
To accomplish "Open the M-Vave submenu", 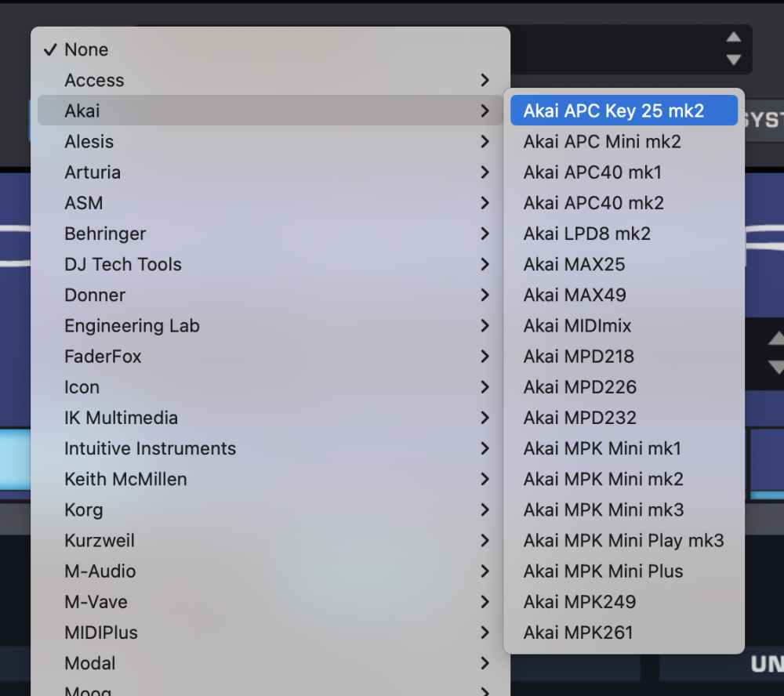I will (x=270, y=602).
